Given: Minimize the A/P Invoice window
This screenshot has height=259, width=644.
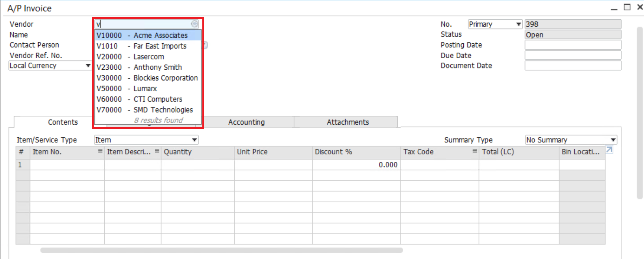Looking at the screenshot, I should coord(614,8).
